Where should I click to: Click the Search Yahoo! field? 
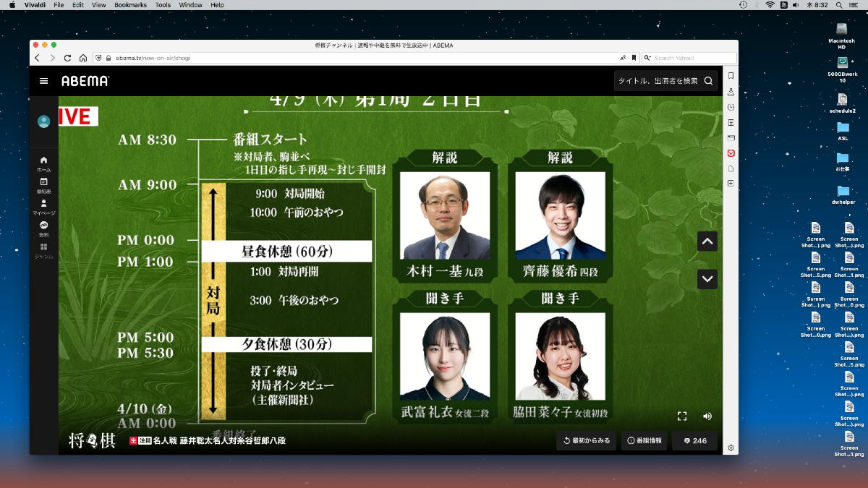pos(691,58)
